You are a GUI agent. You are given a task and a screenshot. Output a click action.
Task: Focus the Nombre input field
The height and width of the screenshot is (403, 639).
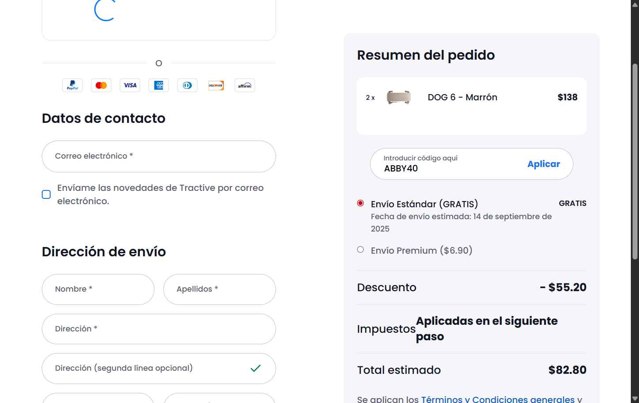point(98,289)
